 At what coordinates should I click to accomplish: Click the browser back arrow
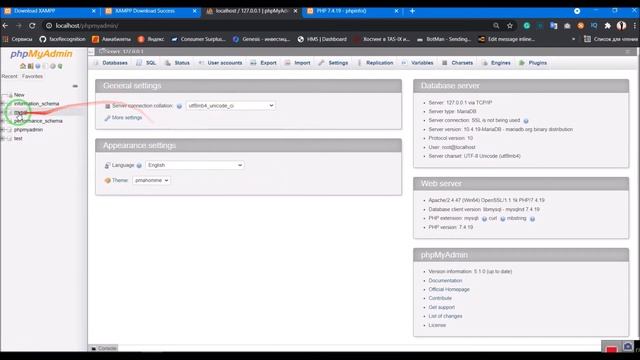[5, 25]
